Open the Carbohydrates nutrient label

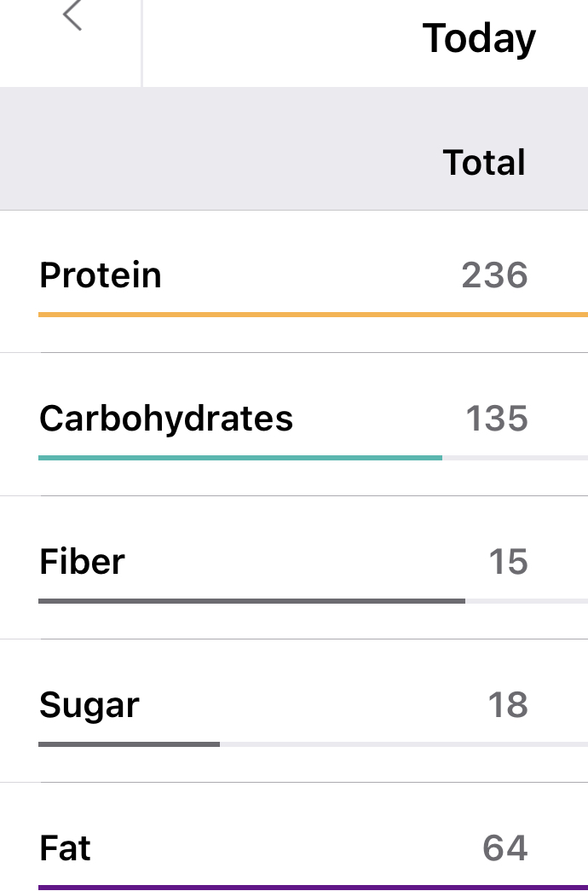pyautogui.click(x=166, y=419)
